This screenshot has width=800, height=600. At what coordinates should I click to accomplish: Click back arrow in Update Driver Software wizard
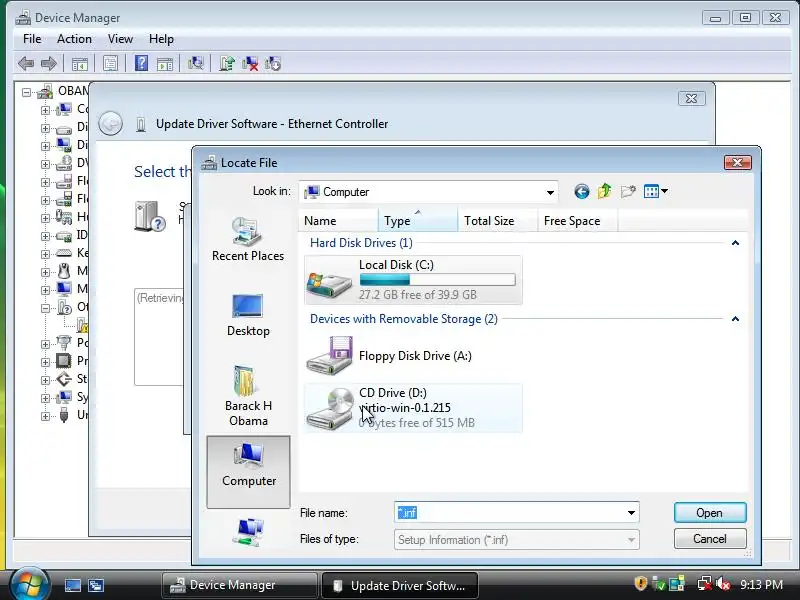pos(110,123)
